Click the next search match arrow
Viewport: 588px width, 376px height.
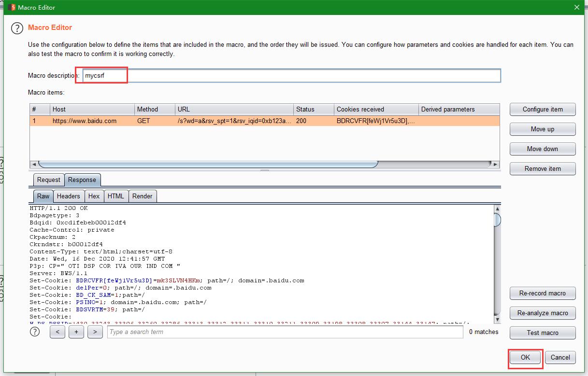tap(95, 332)
